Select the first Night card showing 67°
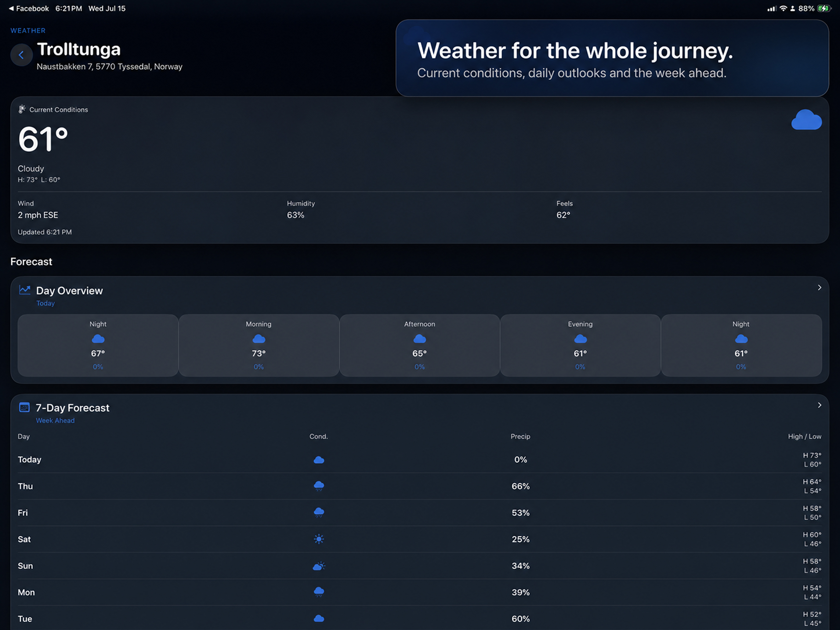 98,345
